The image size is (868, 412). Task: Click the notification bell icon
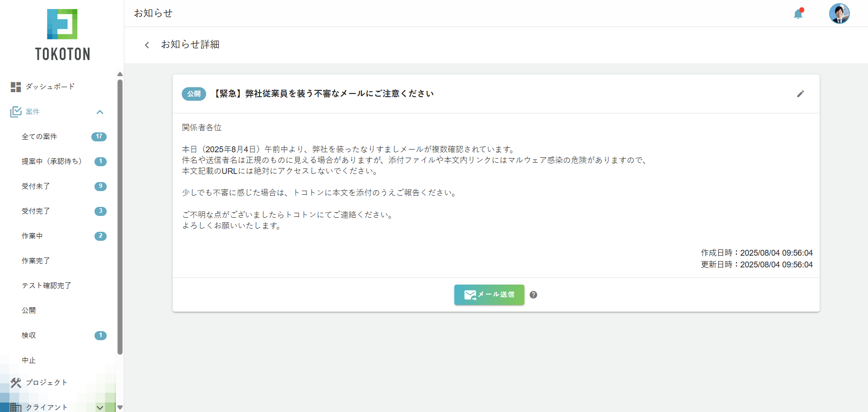point(798,14)
